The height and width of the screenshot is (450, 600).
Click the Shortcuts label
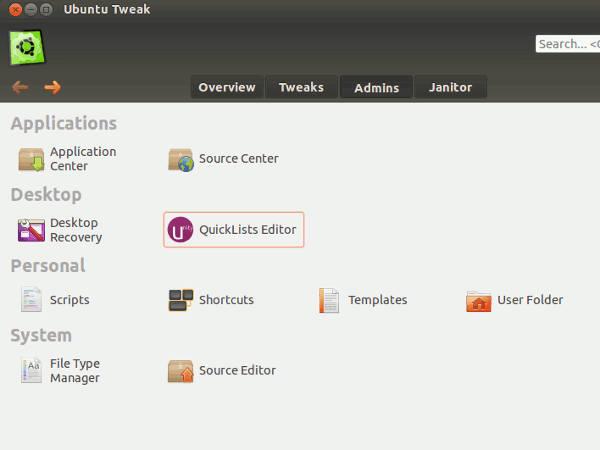227,300
